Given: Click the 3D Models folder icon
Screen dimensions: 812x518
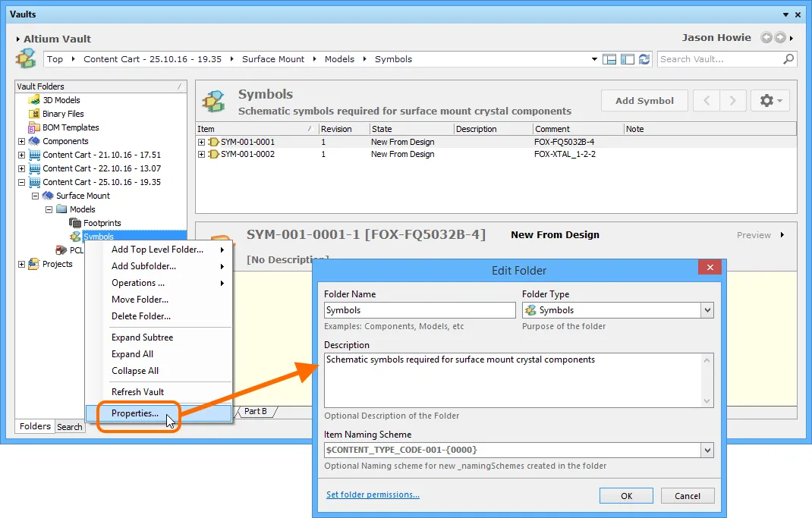Looking at the screenshot, I should (x=34, y=100).
